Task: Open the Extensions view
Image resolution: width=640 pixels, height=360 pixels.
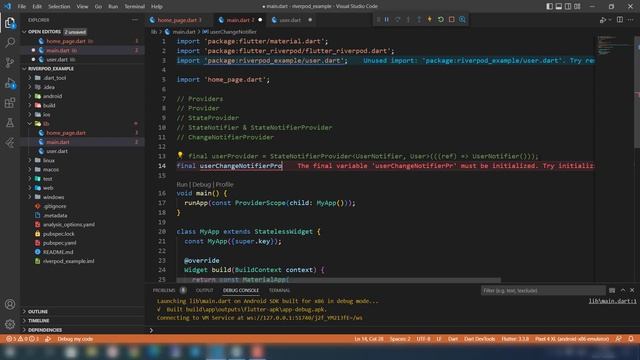Action: point(10,103)
